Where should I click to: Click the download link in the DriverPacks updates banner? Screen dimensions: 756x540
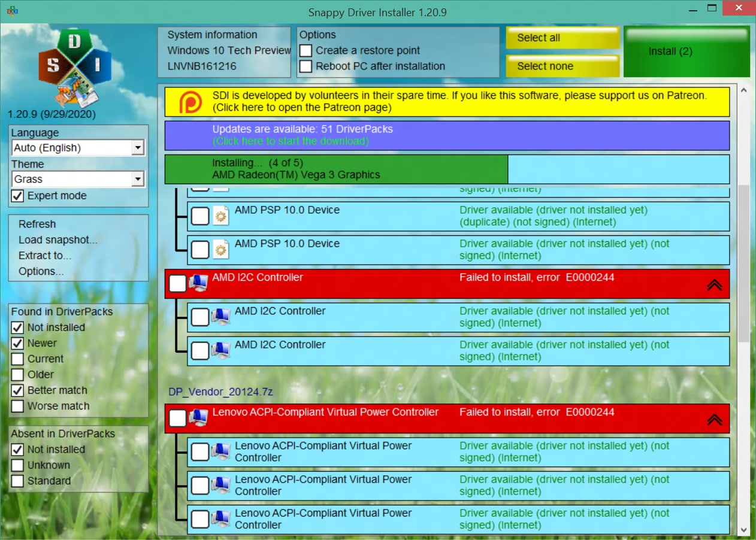(291, 141)
